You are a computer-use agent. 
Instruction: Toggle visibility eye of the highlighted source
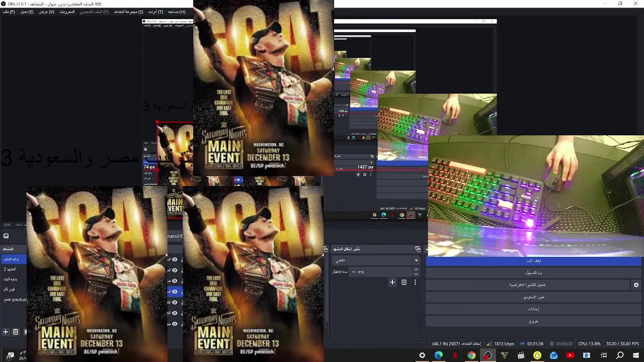[x=175, y=292]
